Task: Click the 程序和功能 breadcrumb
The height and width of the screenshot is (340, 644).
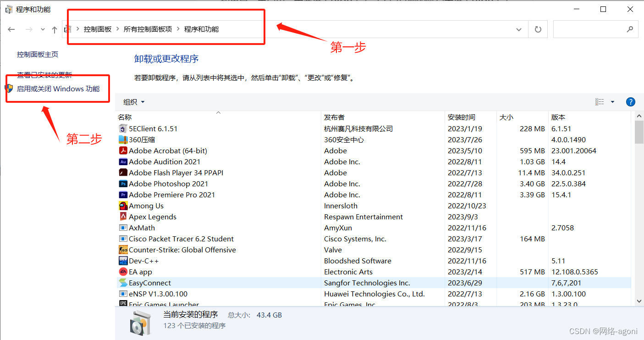Action: (201, 29)
